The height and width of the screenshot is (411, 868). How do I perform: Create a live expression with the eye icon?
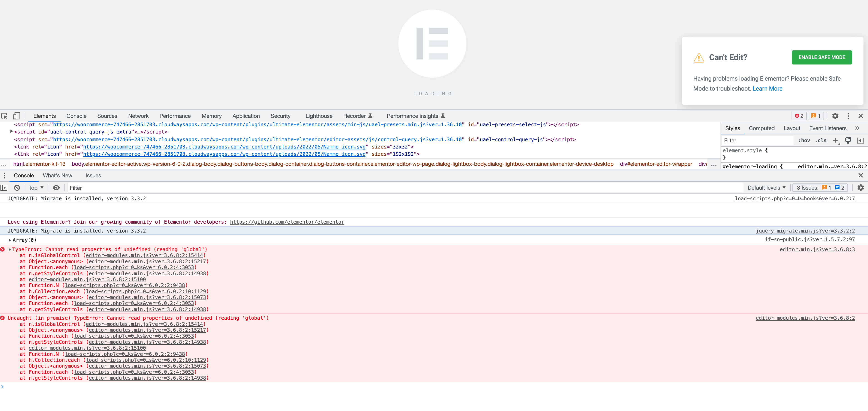(56, 188)
